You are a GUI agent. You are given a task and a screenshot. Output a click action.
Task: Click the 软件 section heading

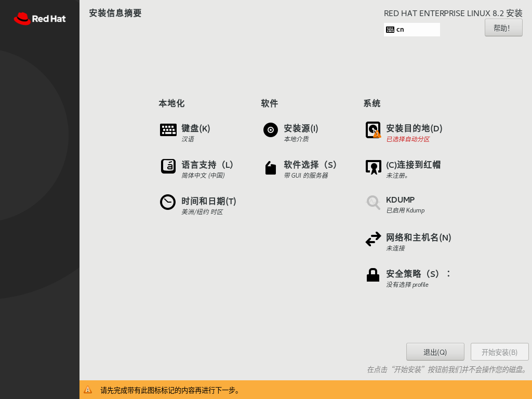pyautogui.click(x=270, y=103)
